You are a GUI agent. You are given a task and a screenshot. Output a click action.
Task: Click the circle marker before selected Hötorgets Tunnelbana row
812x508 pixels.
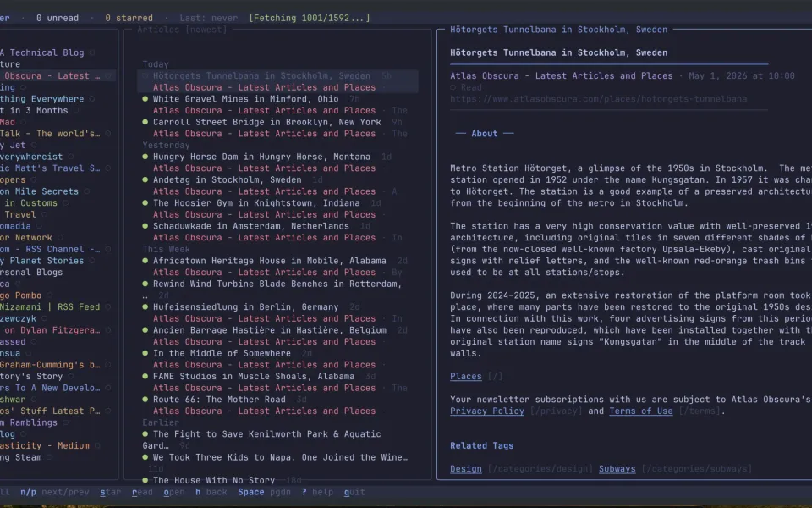145,75
